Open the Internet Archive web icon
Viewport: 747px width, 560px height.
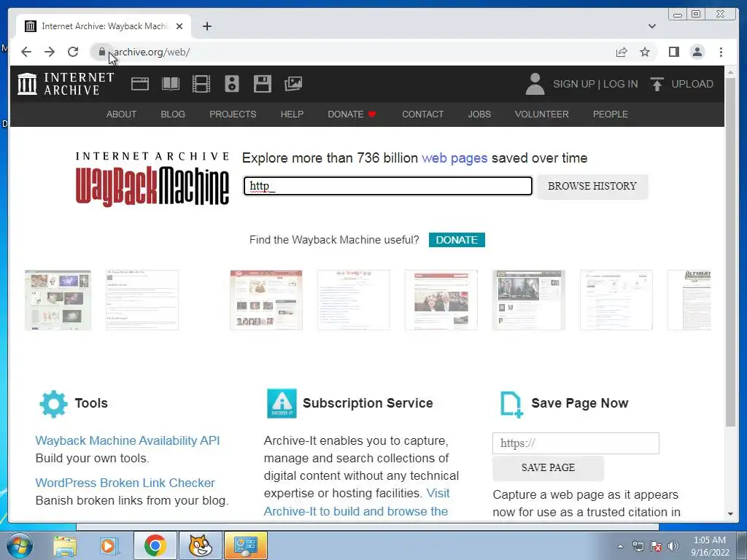pyautogui.click(x=140, y=84)
